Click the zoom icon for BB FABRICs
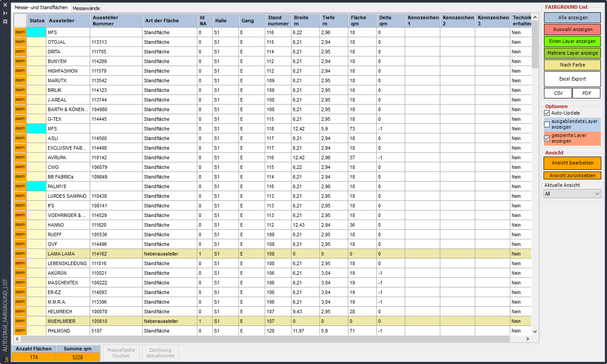Image resolution: width=607 pixels, height=364 pixels. coord(20,177)
